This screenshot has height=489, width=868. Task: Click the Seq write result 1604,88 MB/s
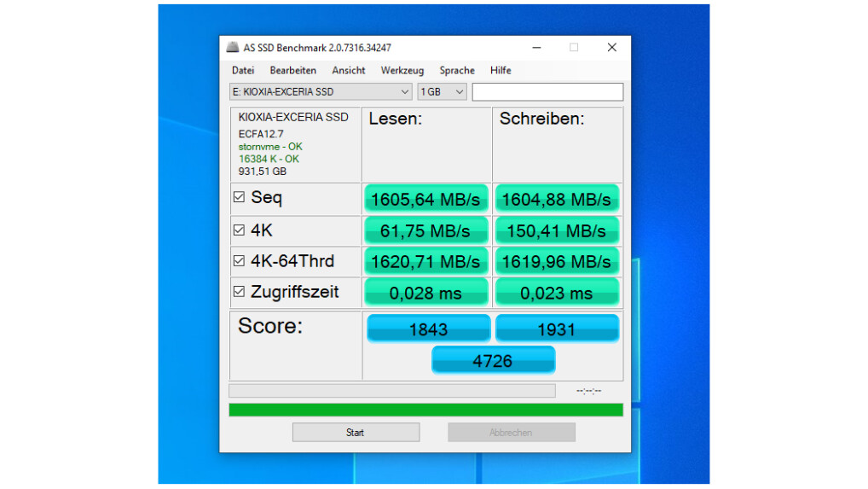pyautogui.click(x=556, y=199)
